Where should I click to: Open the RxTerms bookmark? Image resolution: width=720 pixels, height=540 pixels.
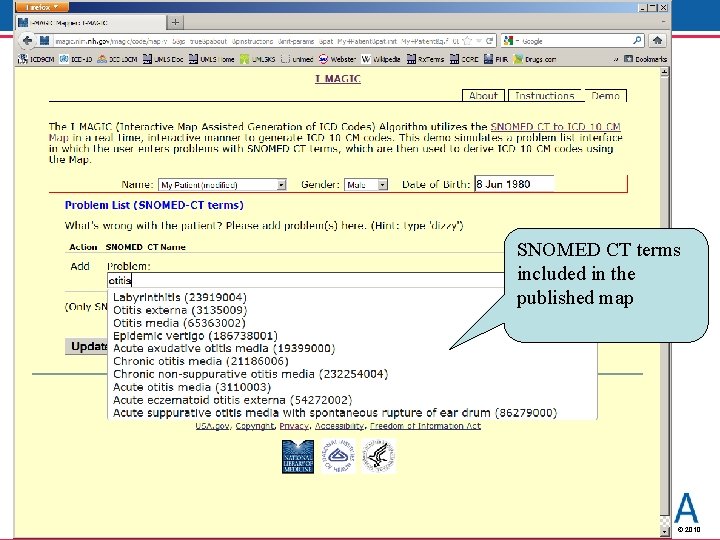pos(426,59)
